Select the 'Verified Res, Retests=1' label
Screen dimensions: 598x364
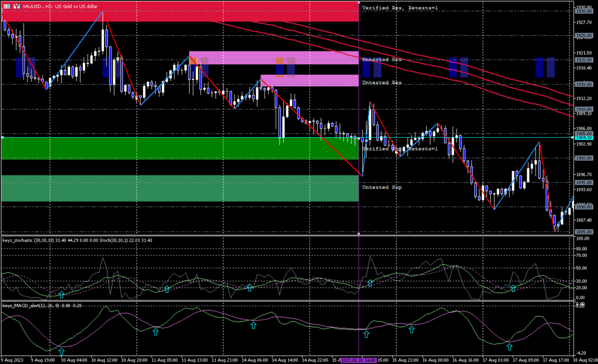click(399, 8)
